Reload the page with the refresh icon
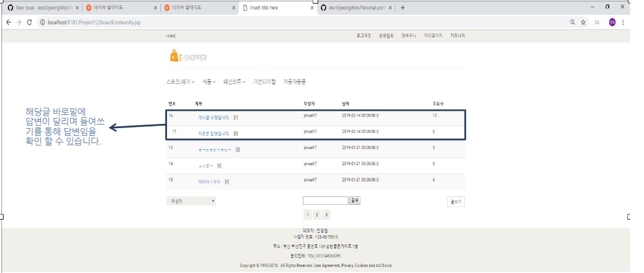 pos(29,22)
